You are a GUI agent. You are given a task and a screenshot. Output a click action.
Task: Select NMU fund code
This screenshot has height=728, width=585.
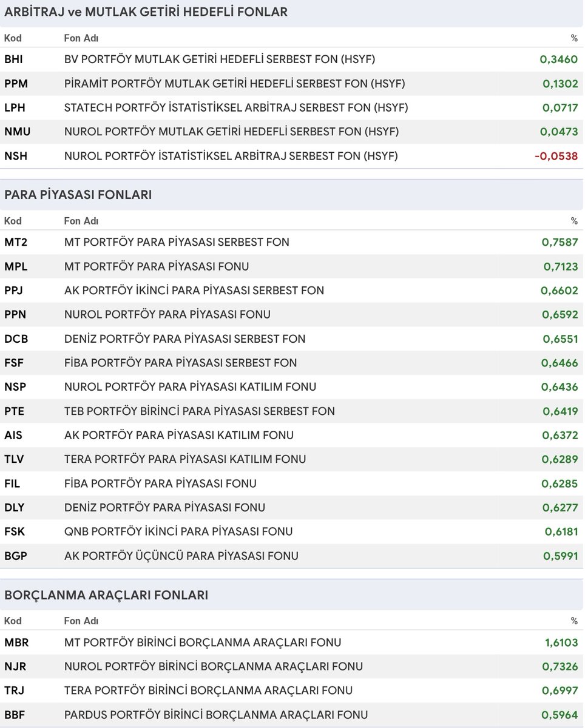click(16, 132)
